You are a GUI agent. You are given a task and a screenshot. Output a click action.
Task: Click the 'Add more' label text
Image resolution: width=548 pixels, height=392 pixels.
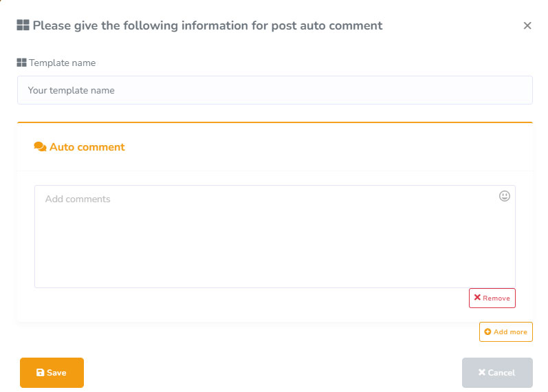click(x=510, y=331)
